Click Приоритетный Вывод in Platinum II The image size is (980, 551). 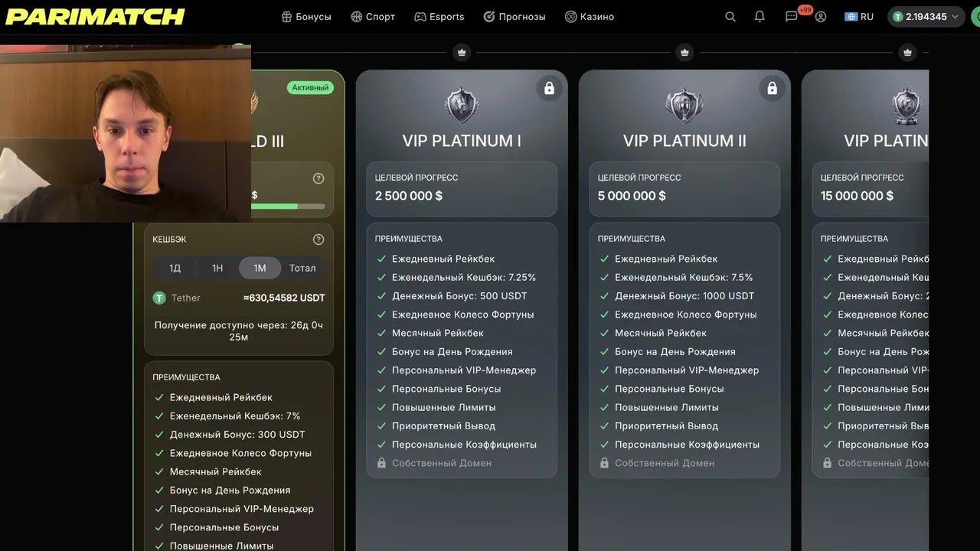pyautogui.click(x=666, y=425)
